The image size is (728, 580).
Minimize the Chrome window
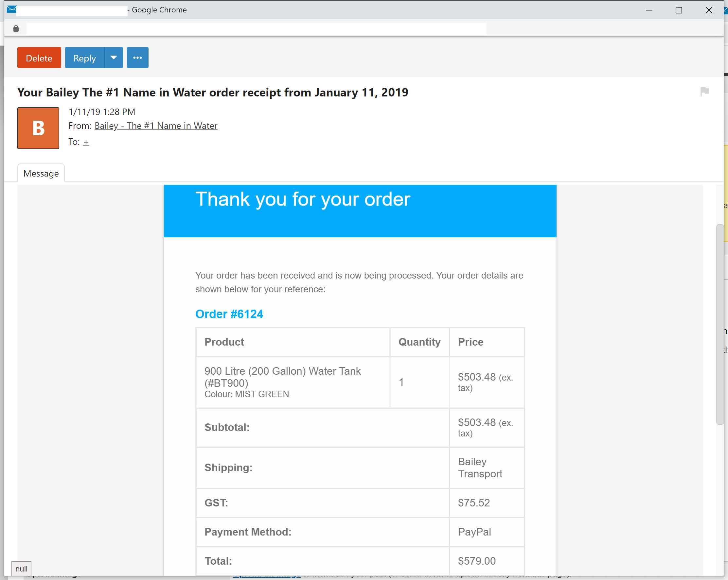click(648, 10)
